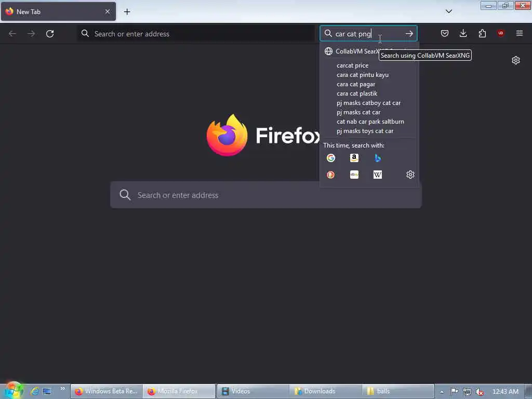Search this time with Wikipedia icon
The height and width of the screenshot is (399, 532).
tap(377, 175)
